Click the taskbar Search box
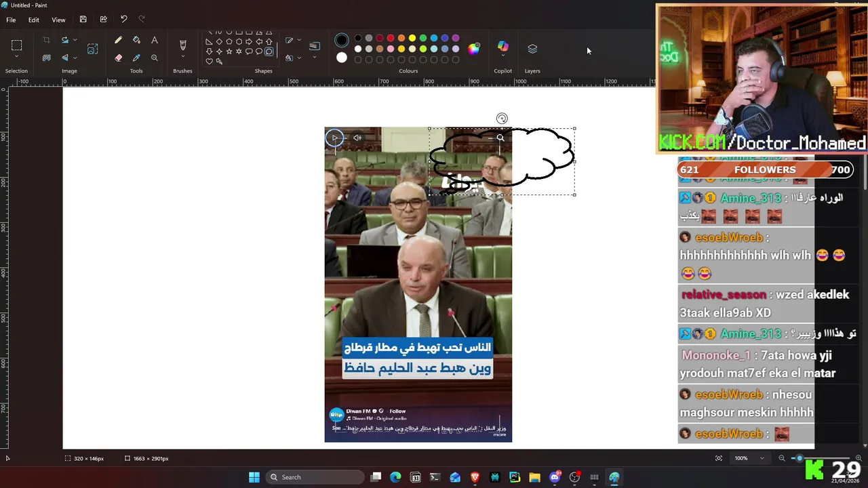The width and height of the screenshot is (868, 488). coord(315,477)
